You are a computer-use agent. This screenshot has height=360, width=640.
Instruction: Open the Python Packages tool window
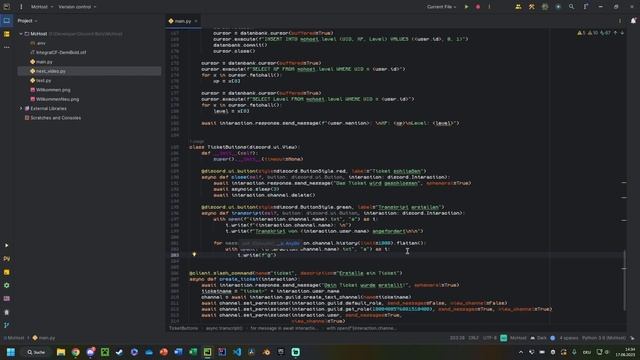(x=7, y=259)
